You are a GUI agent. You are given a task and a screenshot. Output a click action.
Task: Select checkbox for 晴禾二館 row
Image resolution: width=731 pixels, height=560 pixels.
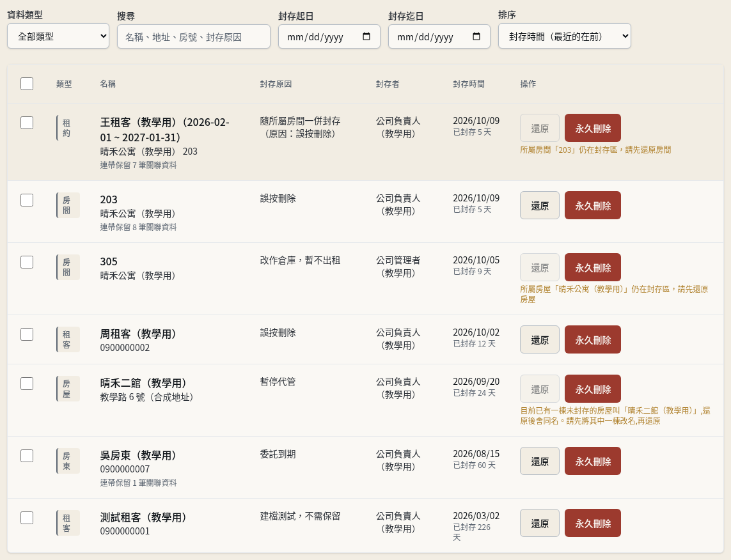(x=27, y=384)
